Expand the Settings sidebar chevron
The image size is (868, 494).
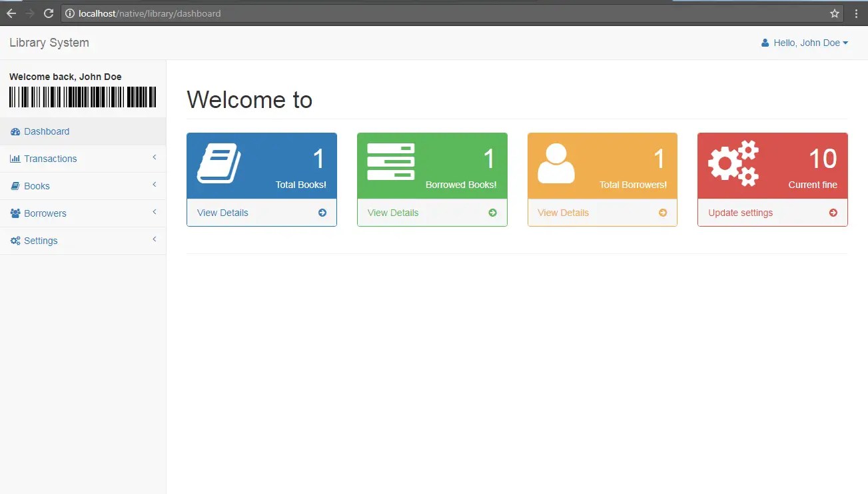(155, 240)
